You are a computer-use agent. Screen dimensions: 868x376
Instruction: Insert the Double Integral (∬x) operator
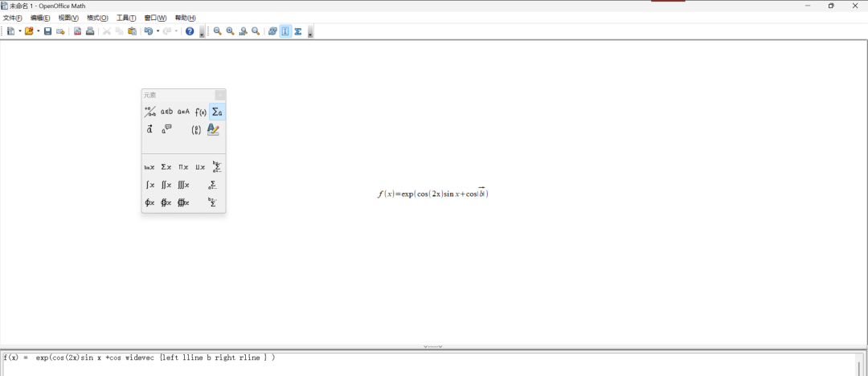click(x=166, y=185)
